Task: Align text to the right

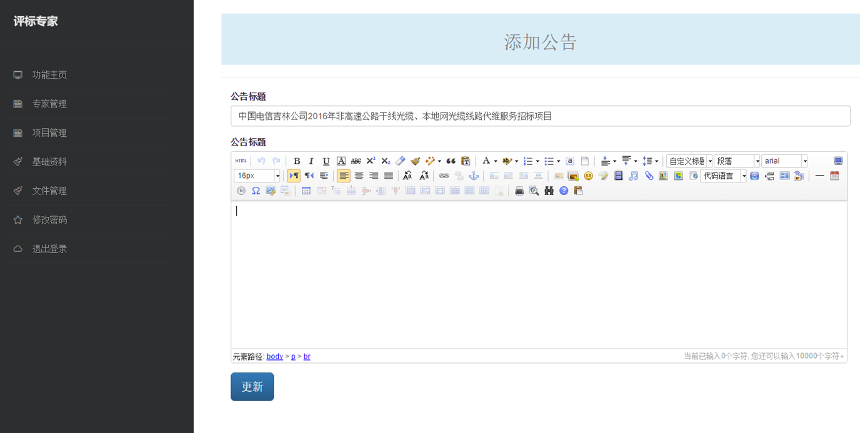Action: (x=374, y=176)
